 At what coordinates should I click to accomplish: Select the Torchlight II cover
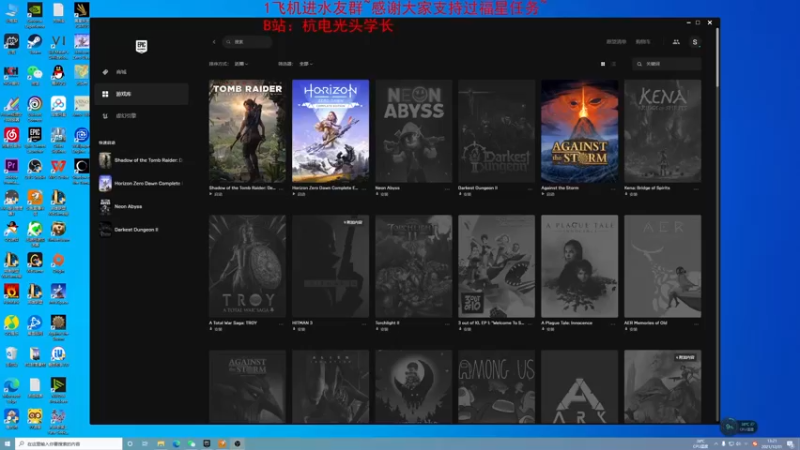[414, 266]
